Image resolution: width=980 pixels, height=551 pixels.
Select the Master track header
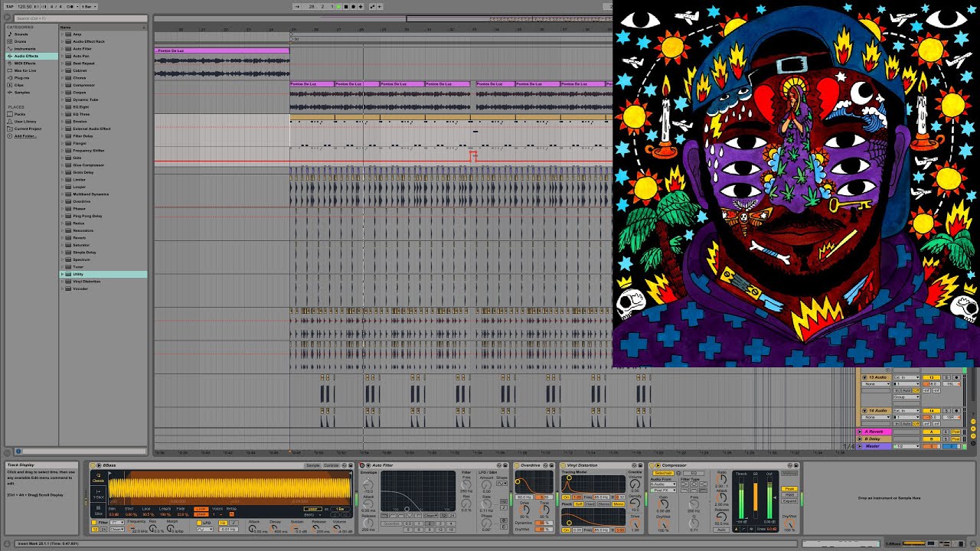click(x=874, y=446)
